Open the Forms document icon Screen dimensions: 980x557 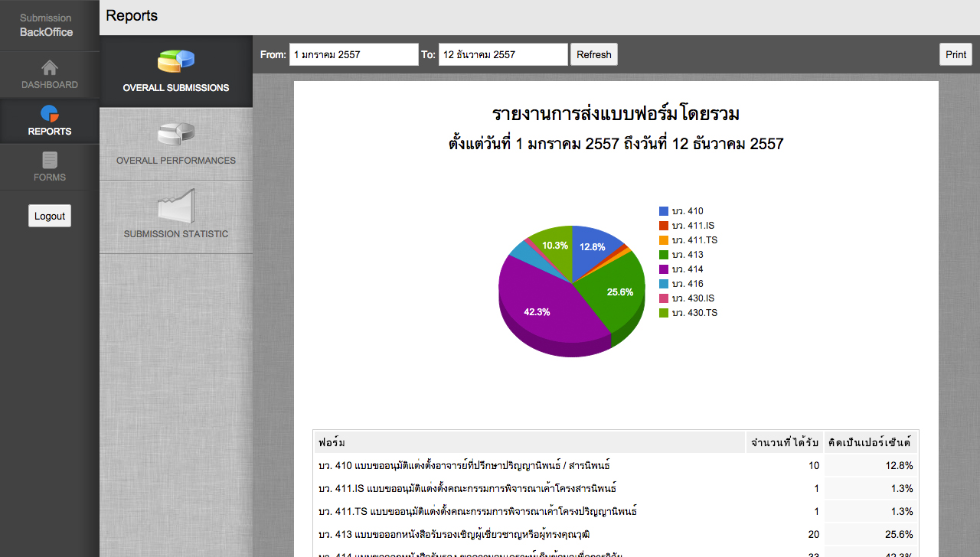(x=50, y=160)
